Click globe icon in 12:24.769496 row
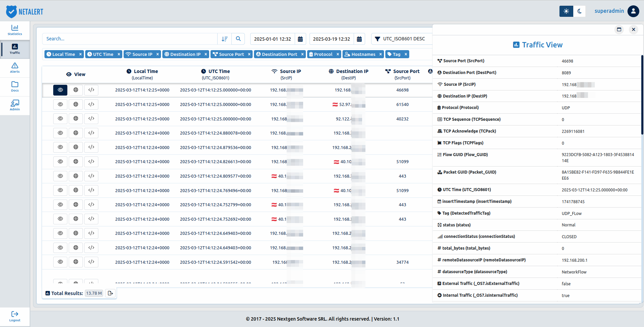644x327 pixels. (x=76, y=190)
